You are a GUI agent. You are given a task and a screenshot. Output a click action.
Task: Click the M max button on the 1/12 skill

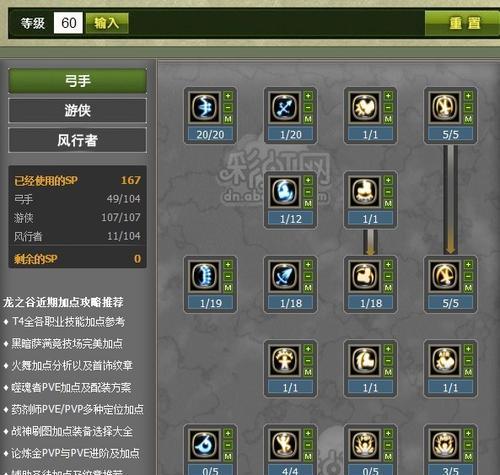pos(308,203)
